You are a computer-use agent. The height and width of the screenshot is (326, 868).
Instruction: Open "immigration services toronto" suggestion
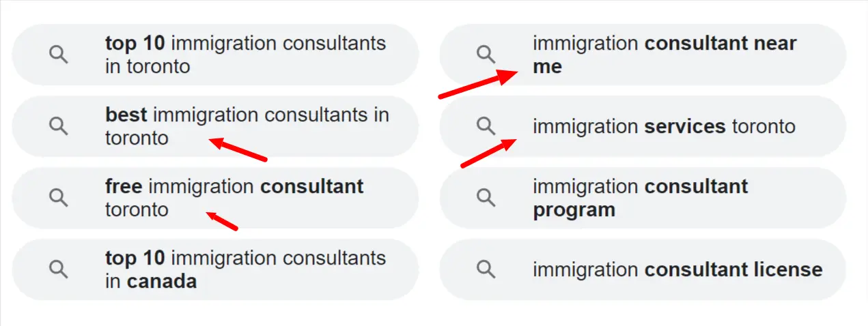pos(664,126)
